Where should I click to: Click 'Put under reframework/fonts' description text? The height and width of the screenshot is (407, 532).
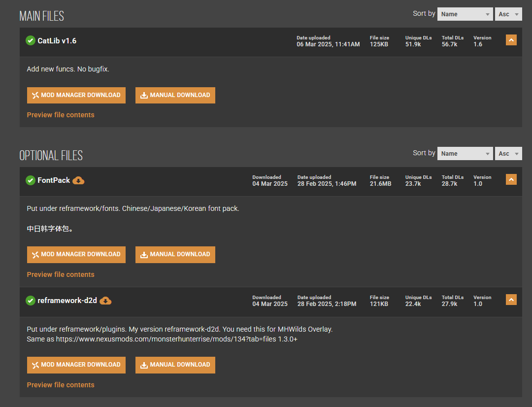click(x=133, y=208)
